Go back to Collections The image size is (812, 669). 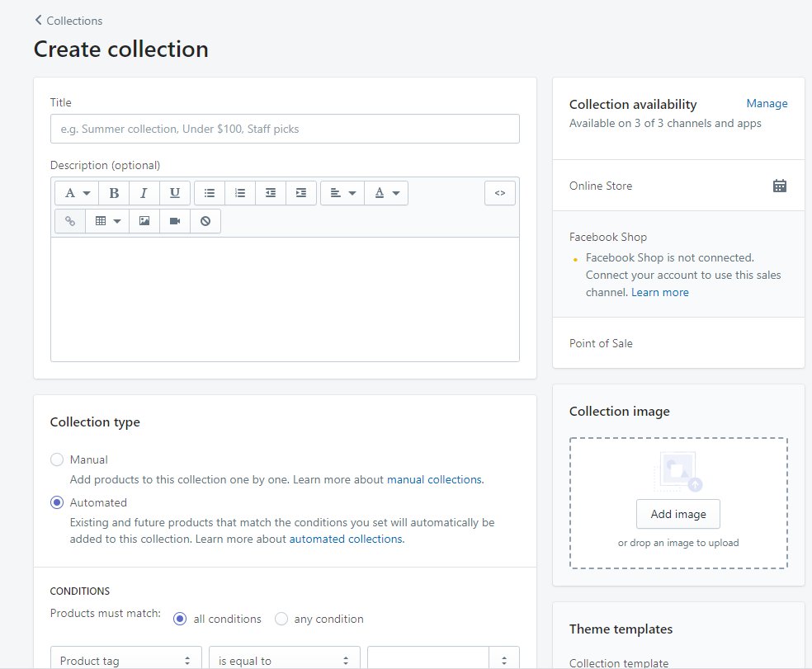point(68,21)
